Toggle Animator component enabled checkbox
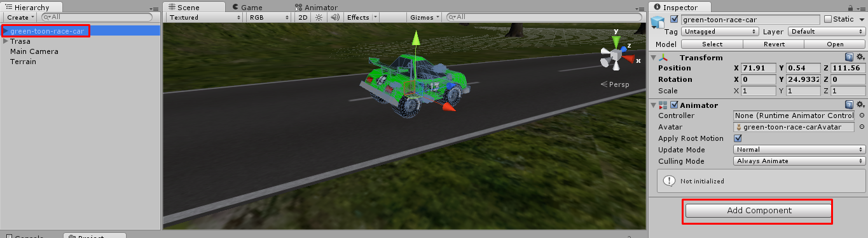The width and height of the screenshot is (868, 238). click(x=674, y=105)
